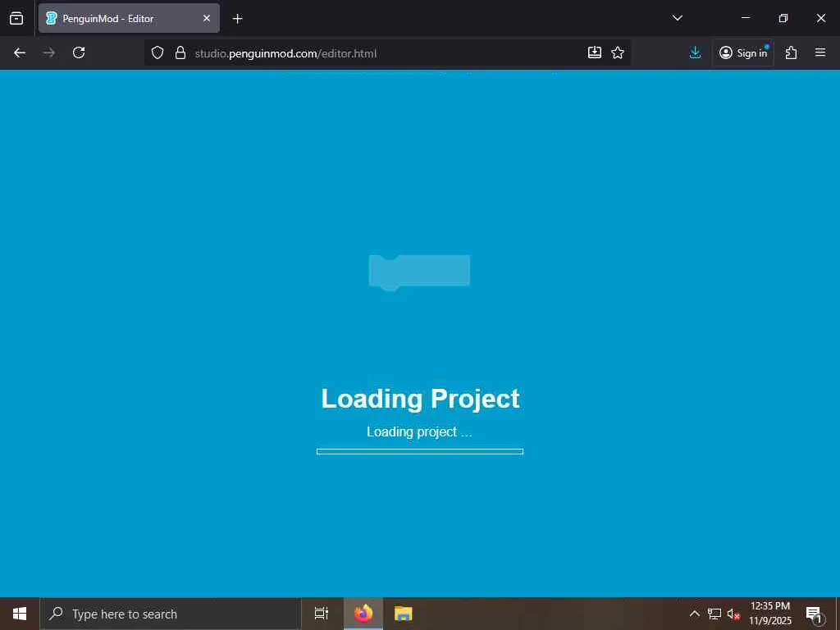The height and width of the screenshot is (630, 840).
Task: Click the muted volume tray icon
Action: pos(733,614)
